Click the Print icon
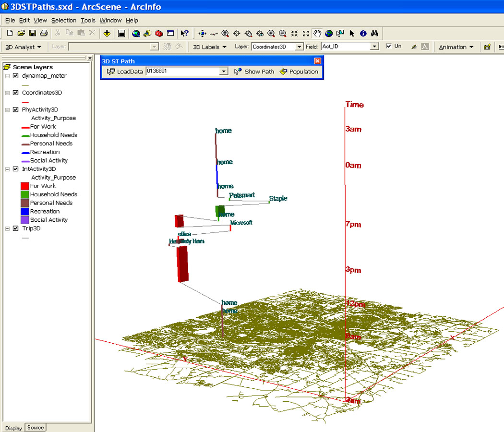The width and height of the screenshot is (504, 432). [44, 33]
